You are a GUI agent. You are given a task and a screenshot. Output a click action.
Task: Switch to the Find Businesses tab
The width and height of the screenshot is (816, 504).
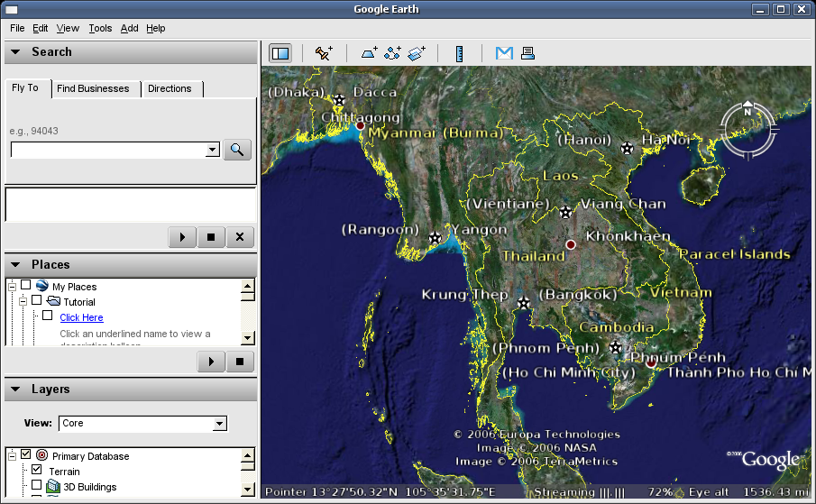pos(93,89)
